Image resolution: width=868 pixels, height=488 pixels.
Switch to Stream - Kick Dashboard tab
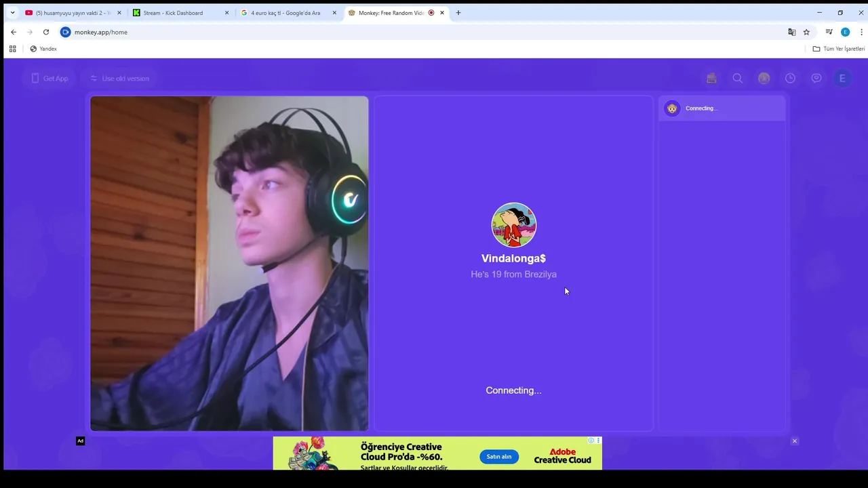[x=180, y=13]
